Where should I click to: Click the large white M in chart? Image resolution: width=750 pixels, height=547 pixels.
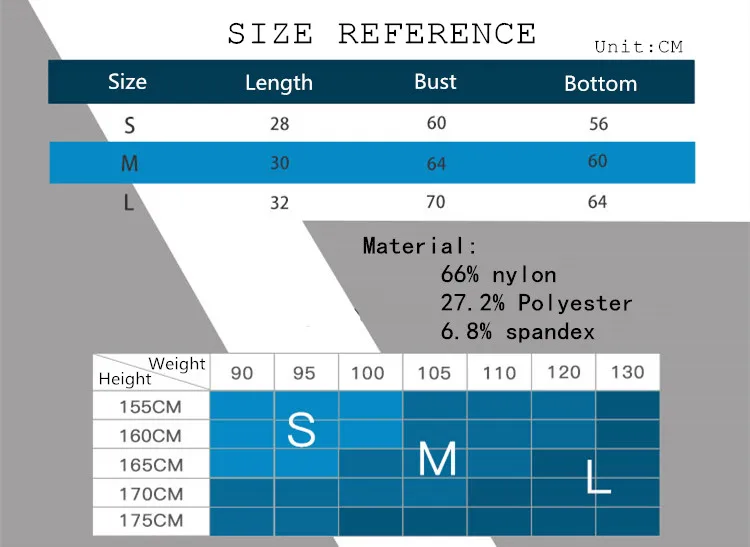tap(437, 459)
